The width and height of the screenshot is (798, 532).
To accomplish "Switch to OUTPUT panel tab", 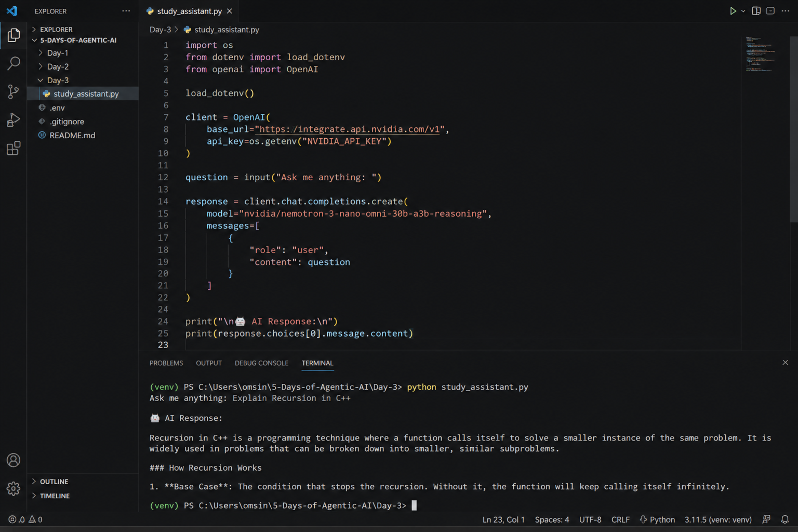I will [x=209, y=363].
